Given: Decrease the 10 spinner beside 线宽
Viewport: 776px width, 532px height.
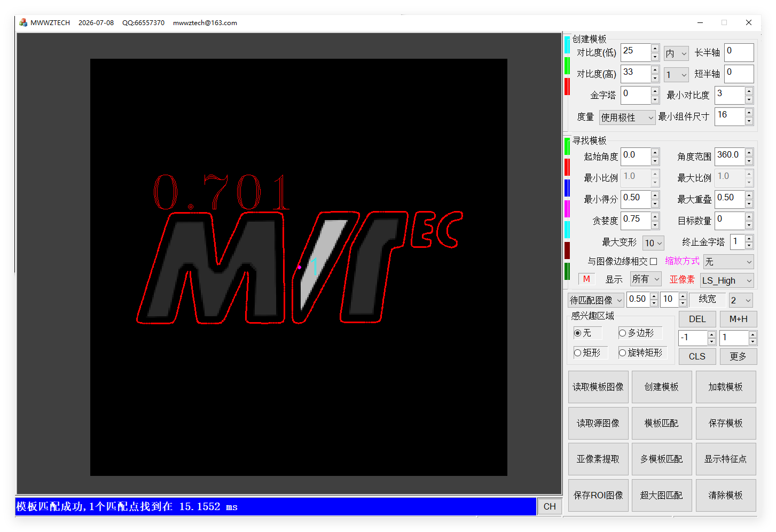Looking at the screenshot, I should point(683,303).
